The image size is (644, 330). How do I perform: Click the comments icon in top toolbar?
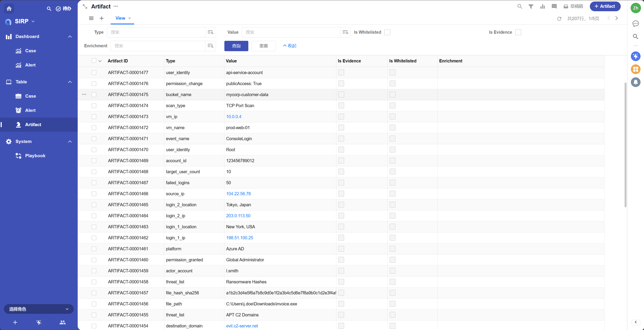tap(554, 6)
